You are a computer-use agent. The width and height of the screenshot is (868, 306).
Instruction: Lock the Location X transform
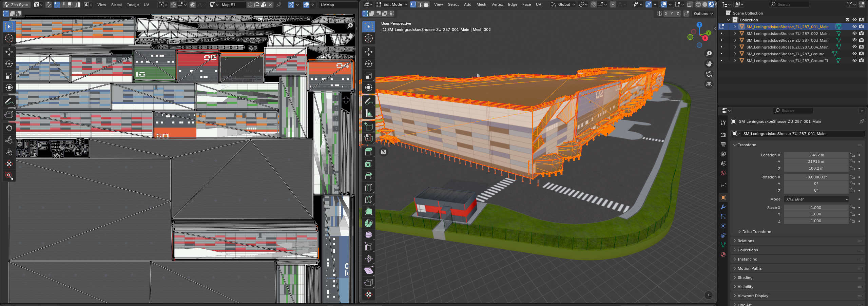[852, 155]
